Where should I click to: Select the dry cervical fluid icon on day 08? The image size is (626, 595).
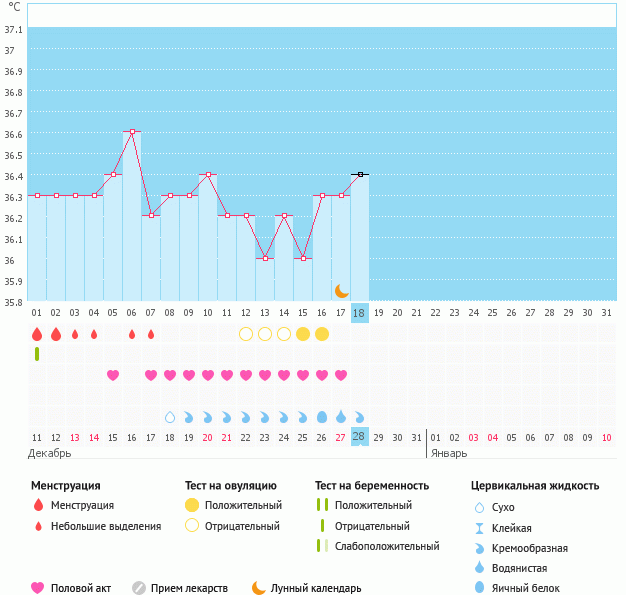170,416
